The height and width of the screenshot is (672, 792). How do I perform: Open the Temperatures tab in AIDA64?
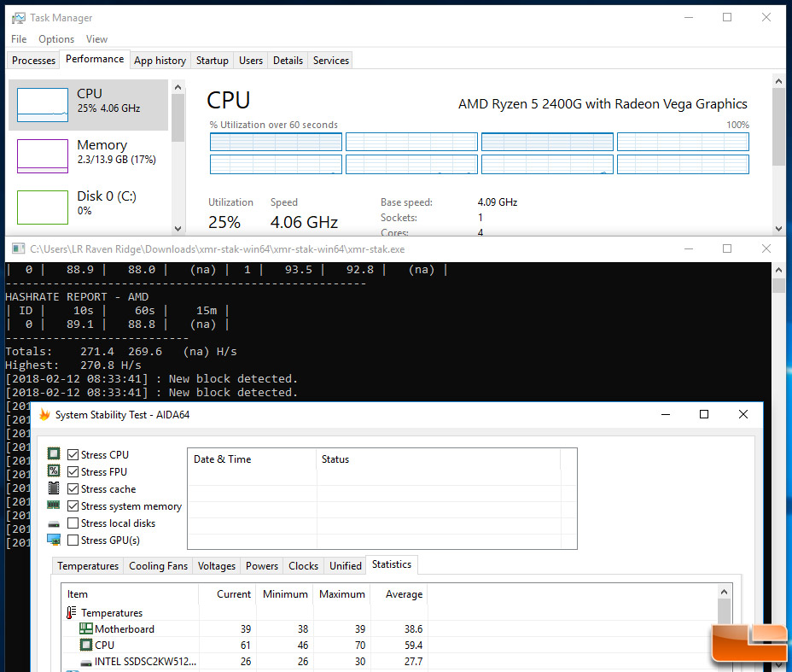click(x=88, y=566)
